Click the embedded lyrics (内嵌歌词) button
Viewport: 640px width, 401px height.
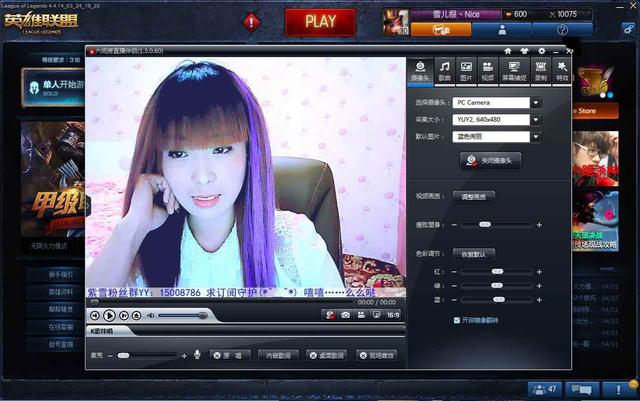pyautogui.click(x=278, y=356)
